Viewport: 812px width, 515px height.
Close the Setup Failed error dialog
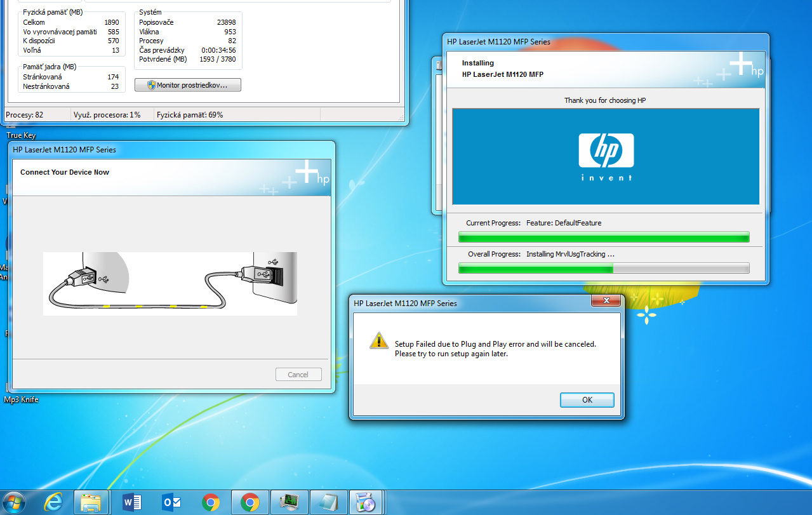[x=606, y=300]
